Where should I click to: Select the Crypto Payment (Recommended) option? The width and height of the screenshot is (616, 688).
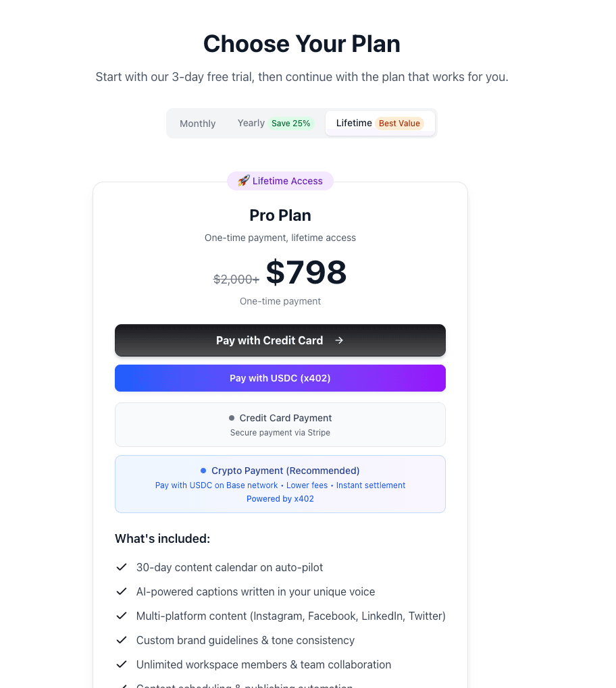coord(280,483)
